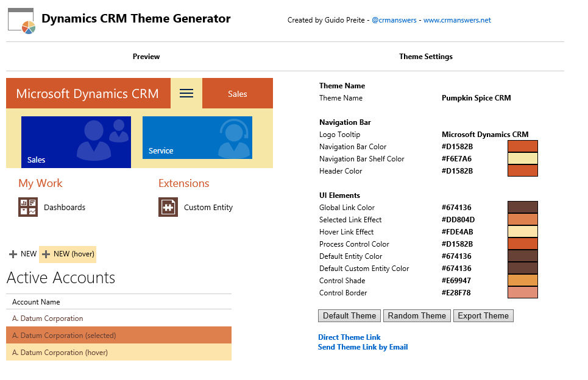This screenshot has width=588, height=380.
Task: Visit the www.crmanswers.net link
Action: tap(457, 20)
